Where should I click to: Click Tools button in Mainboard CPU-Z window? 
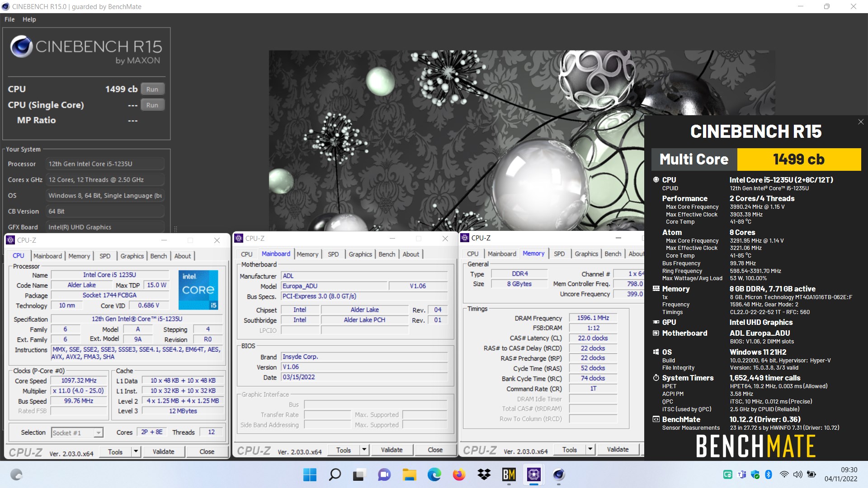tap(344, 450)
